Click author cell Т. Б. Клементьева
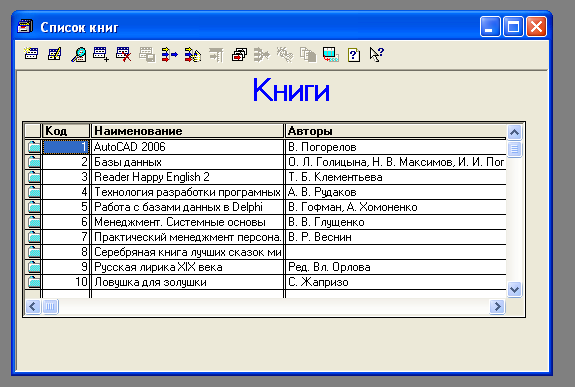This screenshot has width=575, height=387. 396,177
